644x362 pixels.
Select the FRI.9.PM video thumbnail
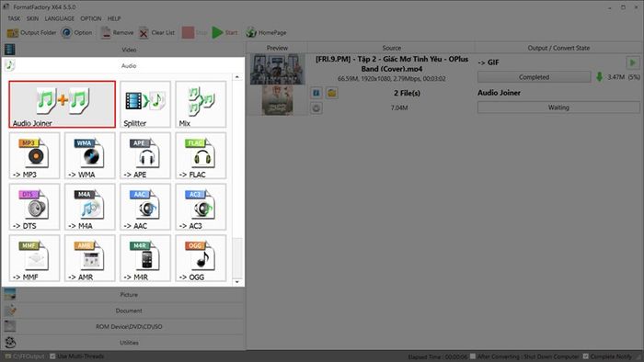tap(278, 69)
